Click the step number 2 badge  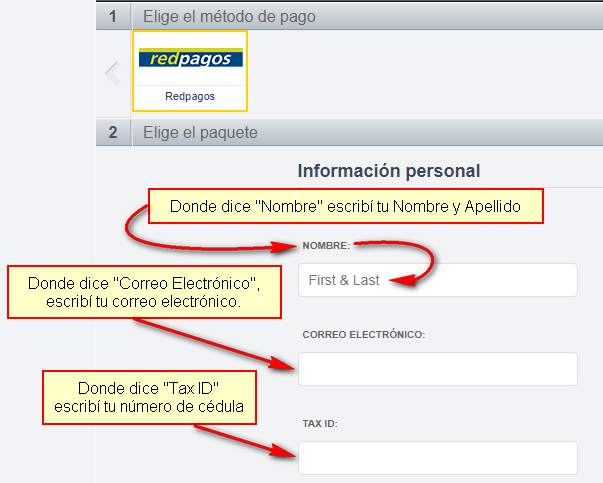(113, 132)
